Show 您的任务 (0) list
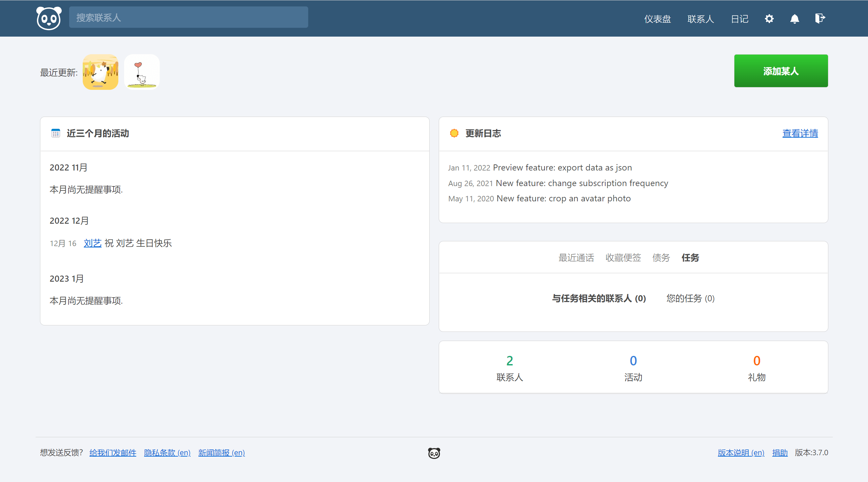The height and width of the screenshot is (482, 868). pos(690,298)
